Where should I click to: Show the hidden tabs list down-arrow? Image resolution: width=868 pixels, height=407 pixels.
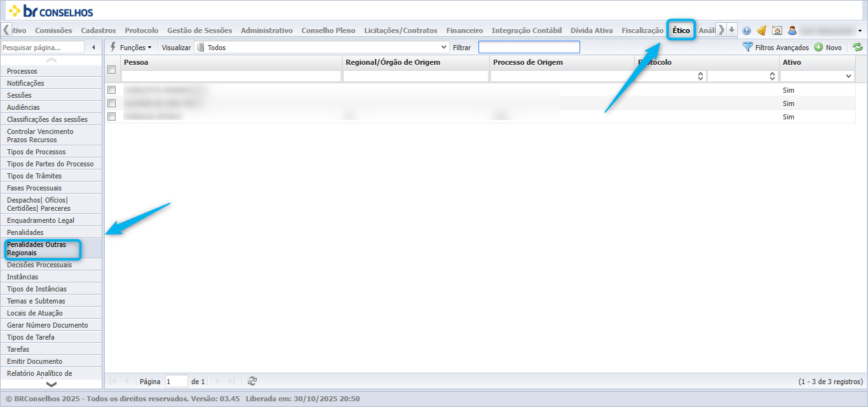pos(732,30)
